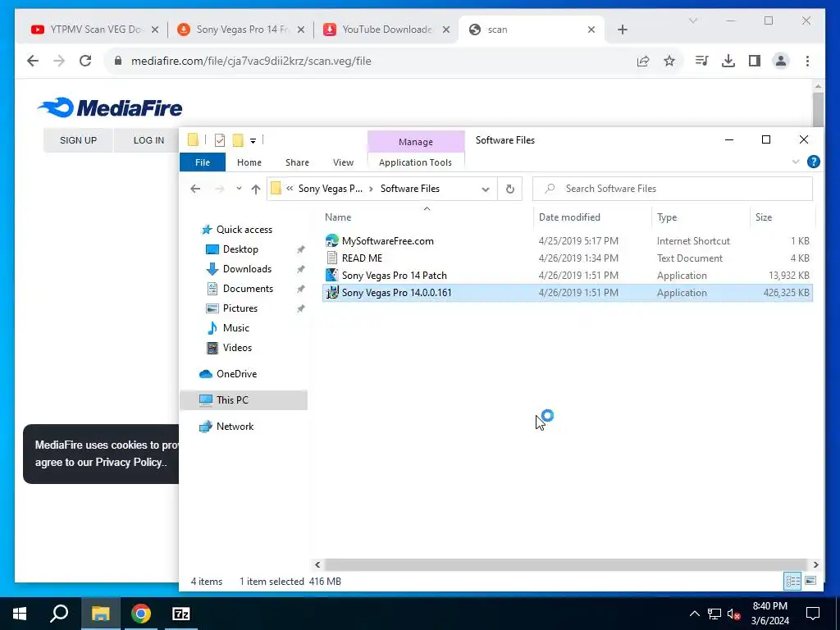
Task: Close the scan tab
Action: point(591,30)
